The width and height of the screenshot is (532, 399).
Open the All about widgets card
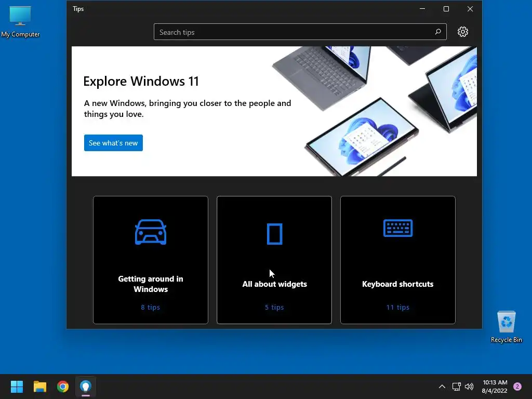coord(274,260)
